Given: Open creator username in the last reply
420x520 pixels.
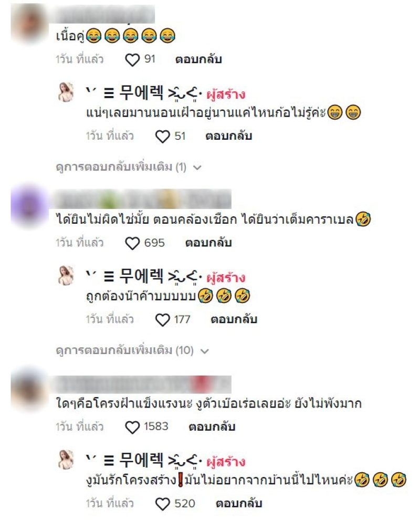Looking at the screenshot, I should coord(144,460).
